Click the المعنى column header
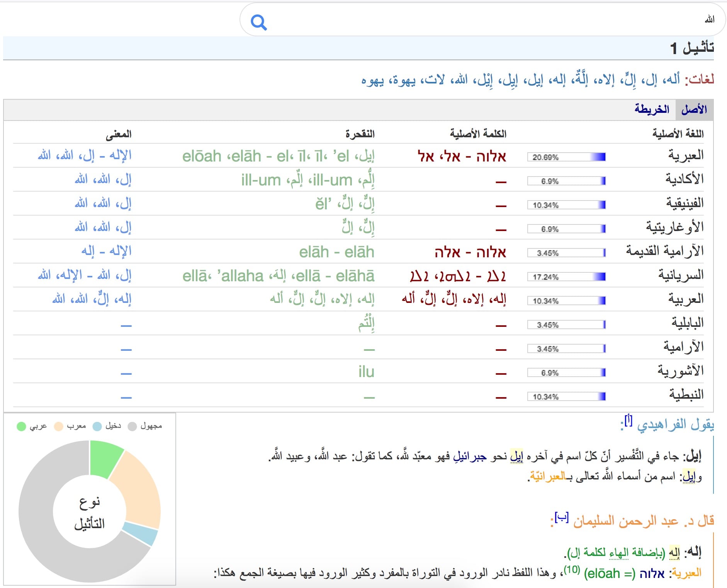The image size is (727, 588). [x=119, y=134]
